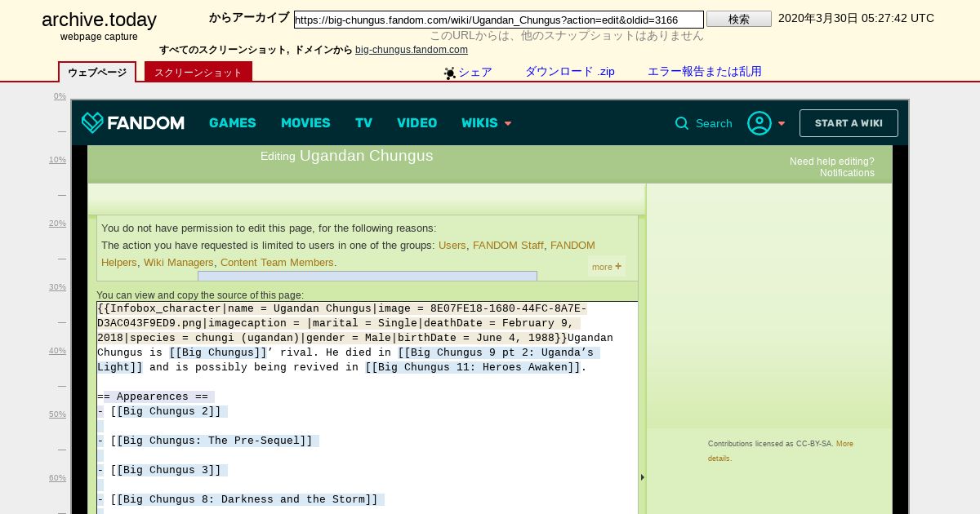This screenshot has width=980, height=514.
Task: Click the '[[Big Chungus 3]]' source line
Action: (x=163, y=470)
